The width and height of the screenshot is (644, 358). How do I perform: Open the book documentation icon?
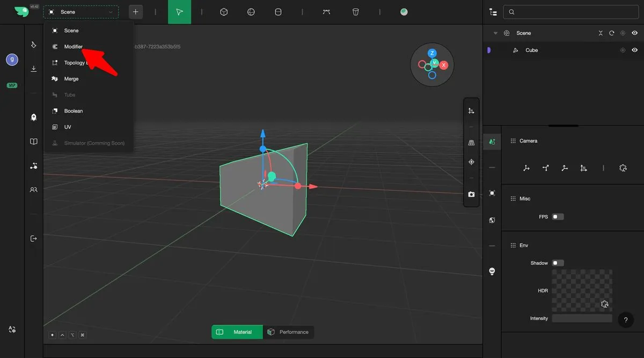[34, 141]
